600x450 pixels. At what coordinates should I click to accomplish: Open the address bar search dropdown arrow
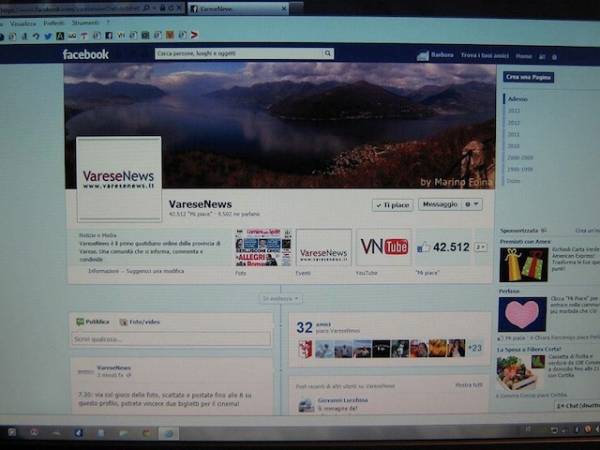click(154, 8)
